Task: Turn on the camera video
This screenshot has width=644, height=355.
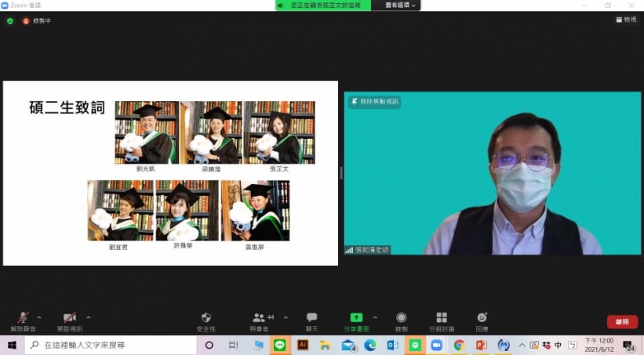Action: (x=69, y=319)
